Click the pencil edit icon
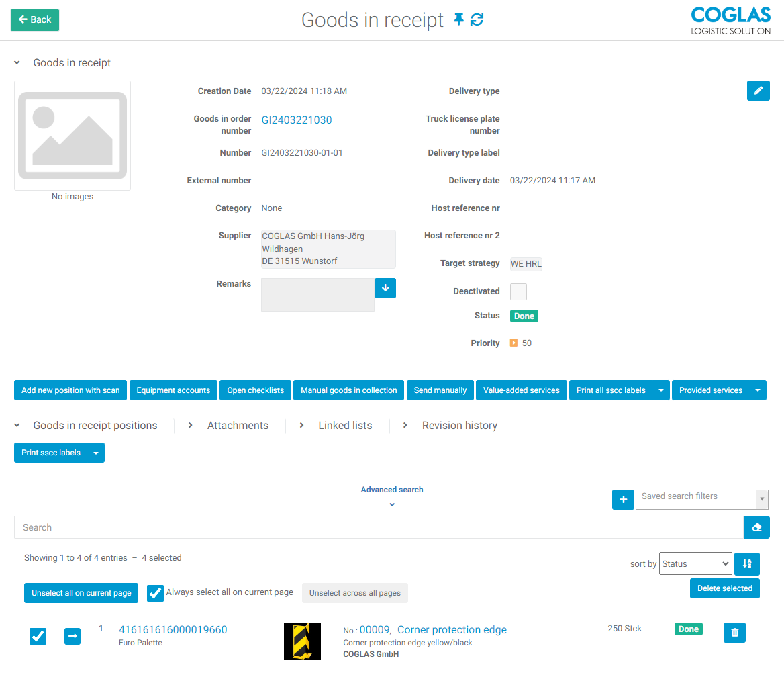The image size is (784, 677). coord(758,91)
